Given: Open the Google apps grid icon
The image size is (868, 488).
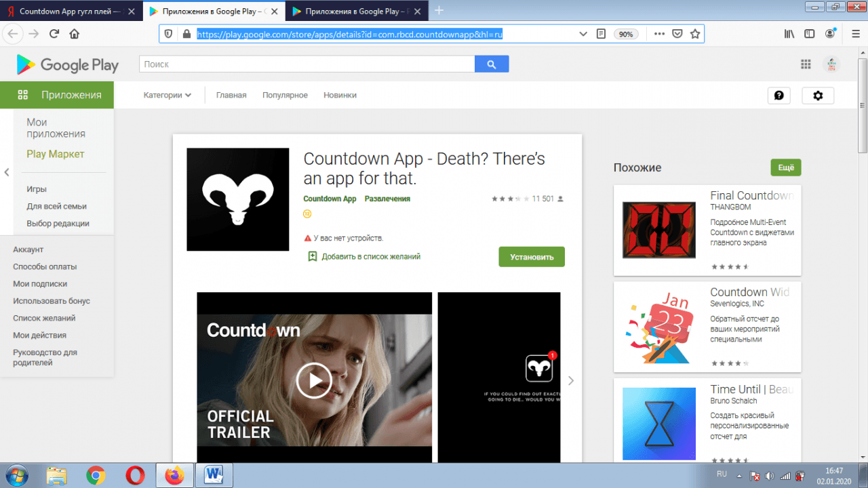Looking at the screenshot, I should pos(806,64).
